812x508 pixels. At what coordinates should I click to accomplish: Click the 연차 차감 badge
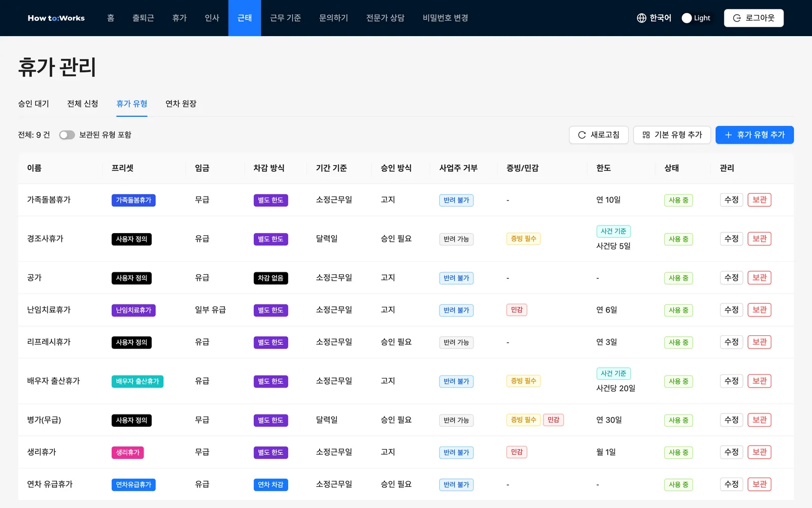(270, 485)
